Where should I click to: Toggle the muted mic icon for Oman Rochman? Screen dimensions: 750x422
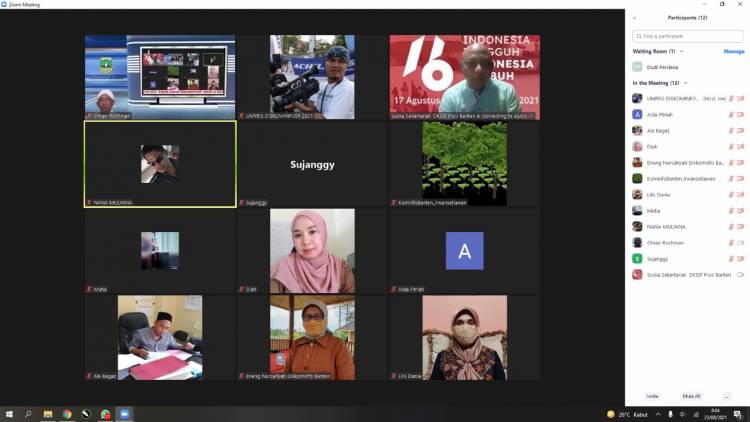point(731,243)
